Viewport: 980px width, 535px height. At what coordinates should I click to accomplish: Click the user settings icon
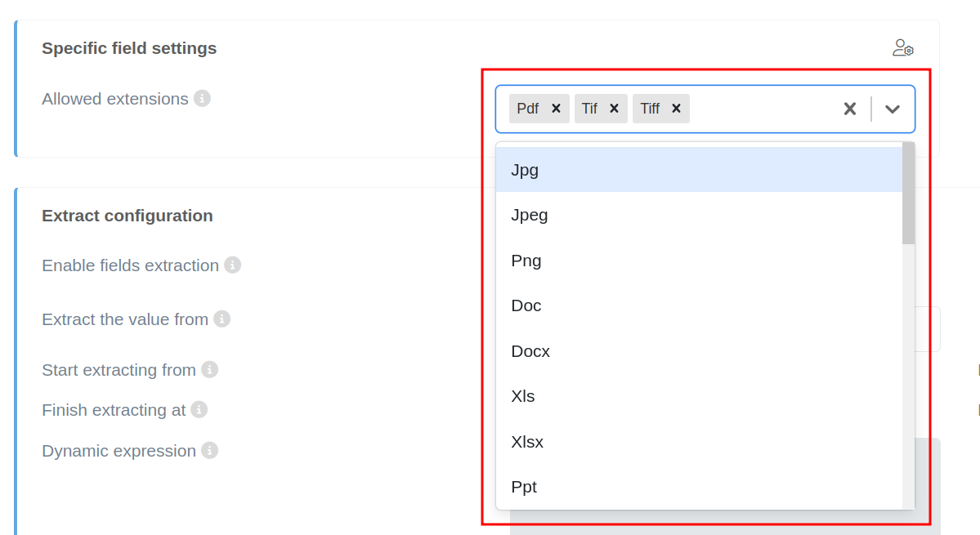pos(902,48)
